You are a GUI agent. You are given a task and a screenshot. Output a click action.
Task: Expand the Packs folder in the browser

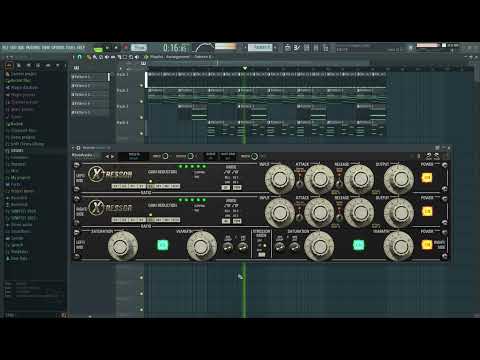click(15, 184)
